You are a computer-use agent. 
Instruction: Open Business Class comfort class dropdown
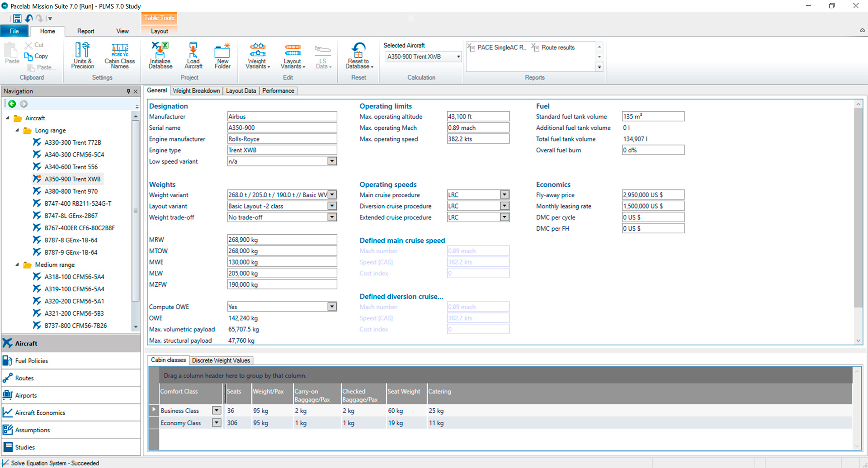click(217, 411)
